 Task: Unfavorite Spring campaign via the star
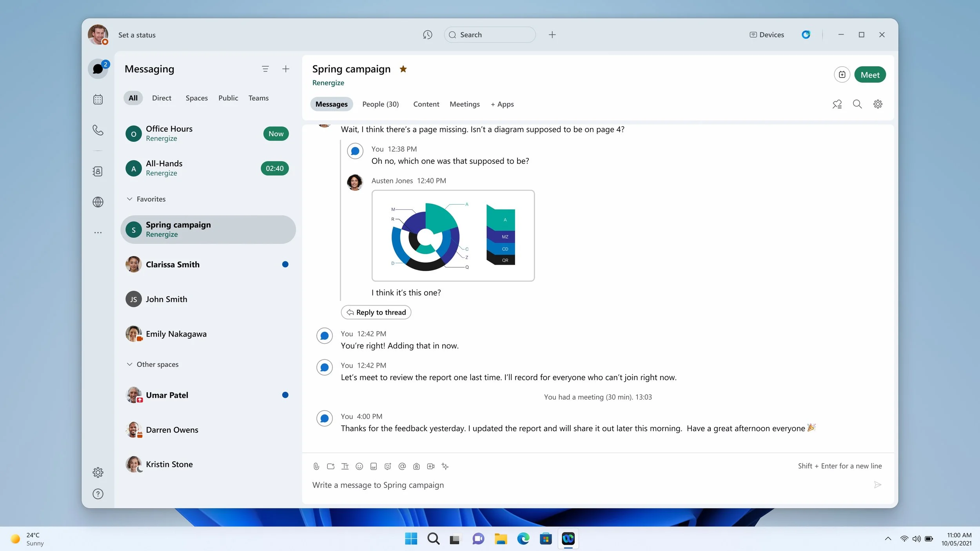(403, 69)
